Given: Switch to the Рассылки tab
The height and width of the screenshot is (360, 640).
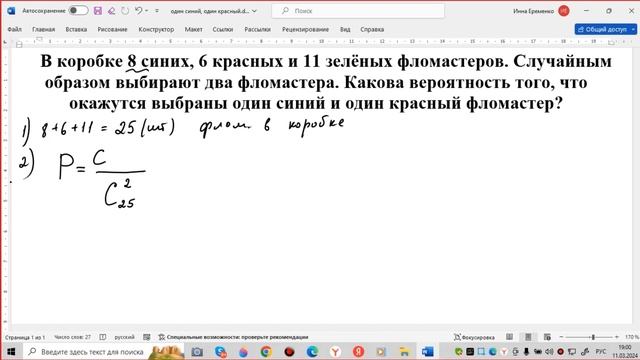Looking at the screenshot, I should (x=257, y=29).
